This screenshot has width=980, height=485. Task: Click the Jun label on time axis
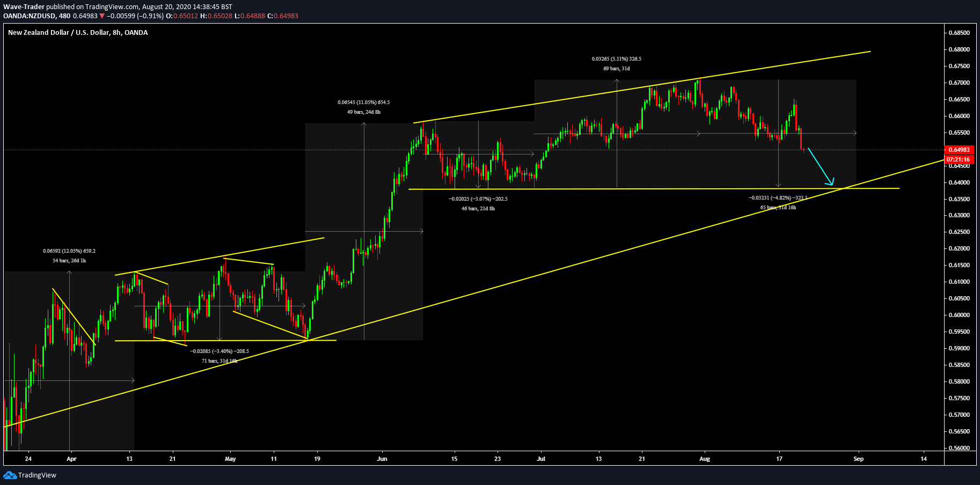(382, 459)
